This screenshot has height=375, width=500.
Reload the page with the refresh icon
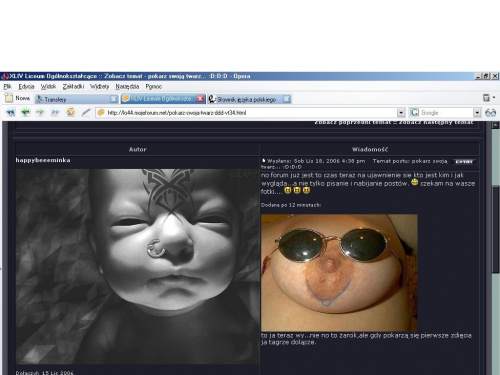[70, 112]
